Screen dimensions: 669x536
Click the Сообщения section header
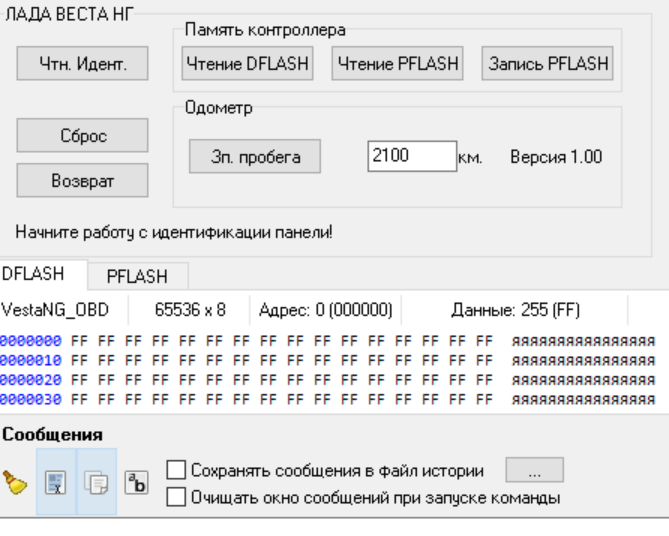pos(52,435)
